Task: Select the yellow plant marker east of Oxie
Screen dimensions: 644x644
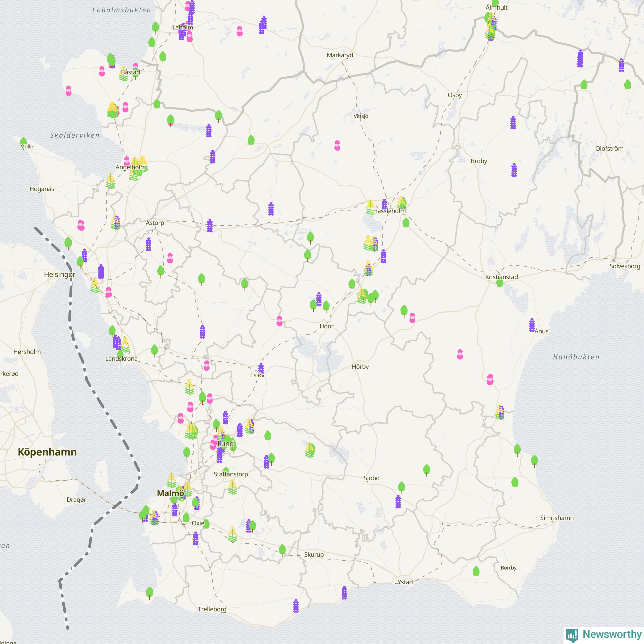Action: 233,534
